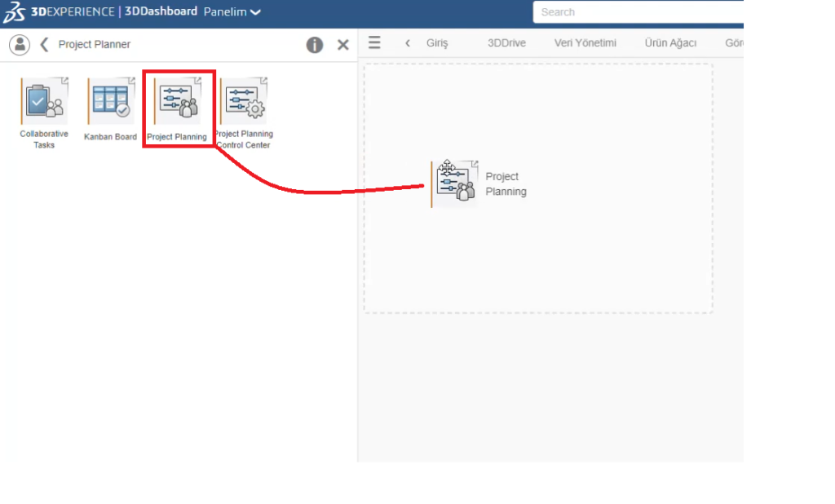Switch to the Ürün Ağacı tab
The height and width of the screenshot is (504, 835).
coord(670,43)
